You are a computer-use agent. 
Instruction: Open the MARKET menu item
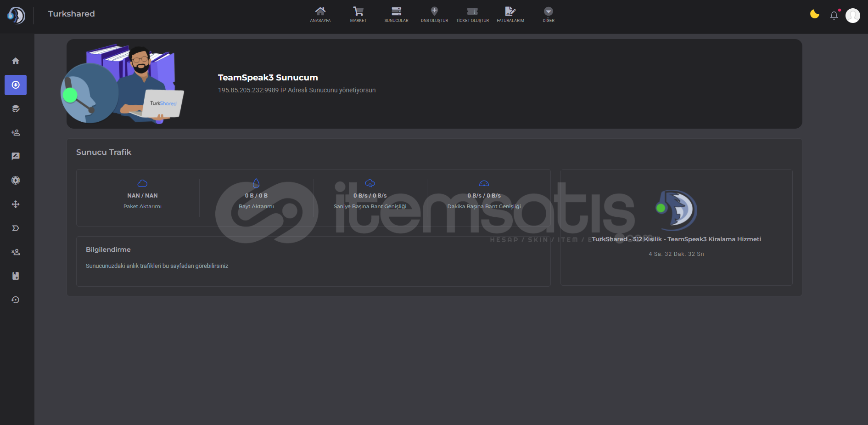pos(358,15)
